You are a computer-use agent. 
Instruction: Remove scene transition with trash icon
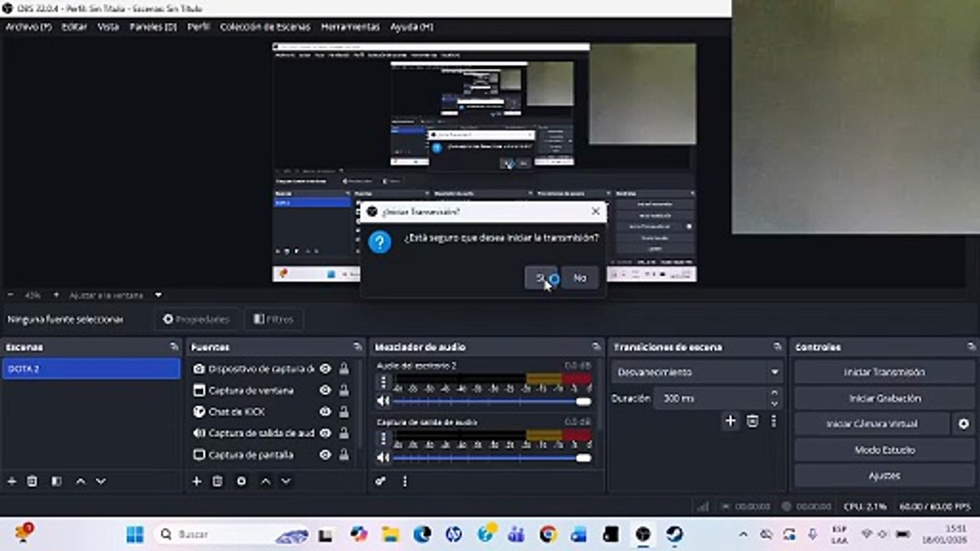(x=753, y=421)
